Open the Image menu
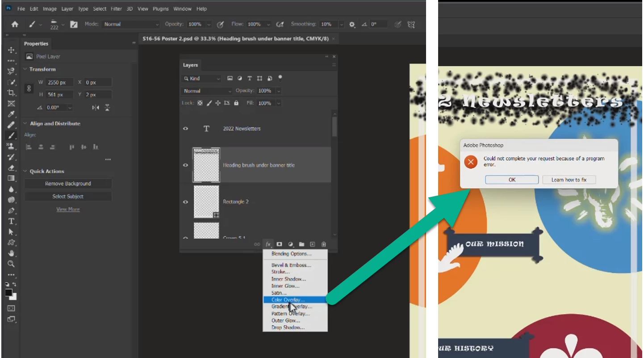The height and width of the screenshot is (358, 644). (50, 9)
